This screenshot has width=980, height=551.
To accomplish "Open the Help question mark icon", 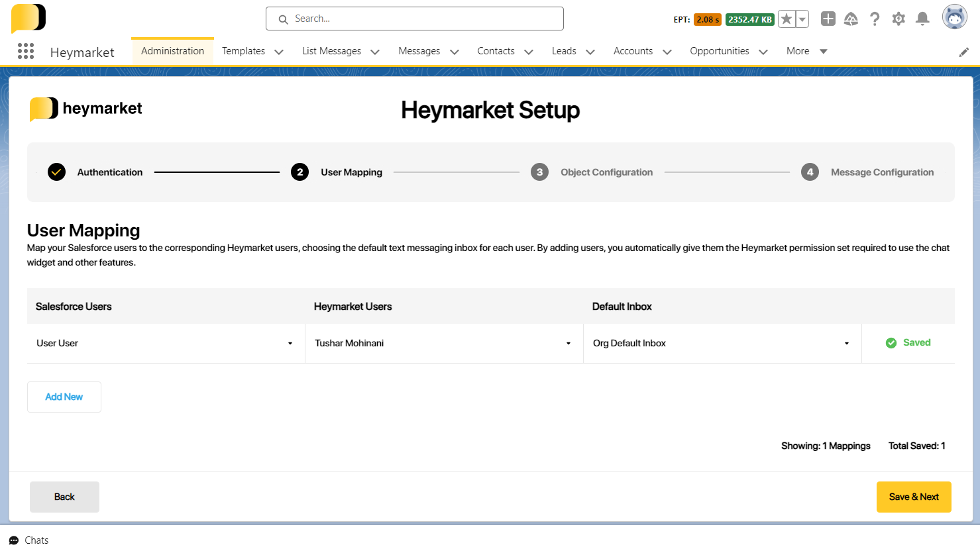I will coord(875,19).
